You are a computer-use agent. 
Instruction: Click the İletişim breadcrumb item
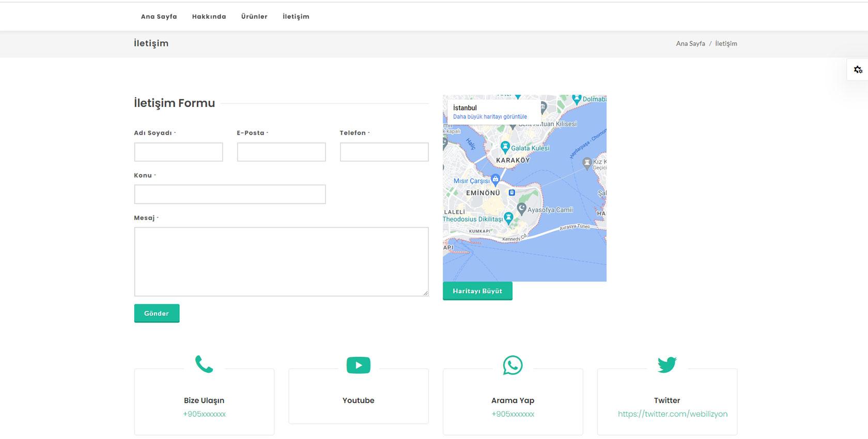[x=726, y=43]
